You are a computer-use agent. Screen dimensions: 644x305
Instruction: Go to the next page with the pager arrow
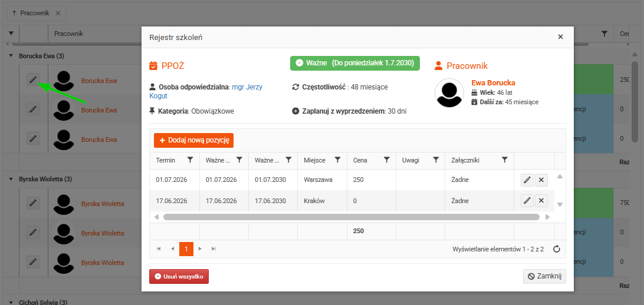[200, 249]
